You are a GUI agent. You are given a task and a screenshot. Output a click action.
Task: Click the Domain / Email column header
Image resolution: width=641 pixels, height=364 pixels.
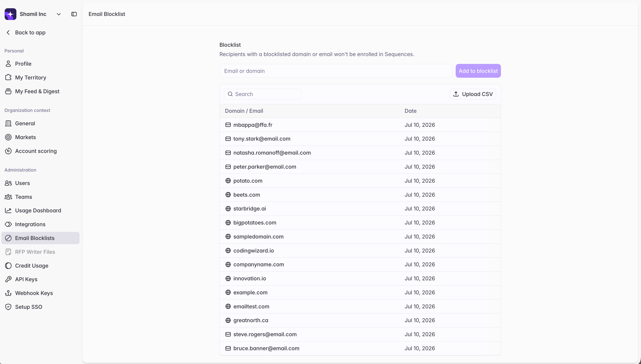coord(244,111)
